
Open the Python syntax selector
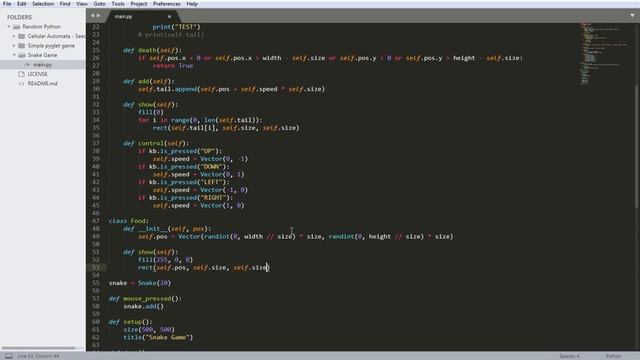tap(613, 356)
